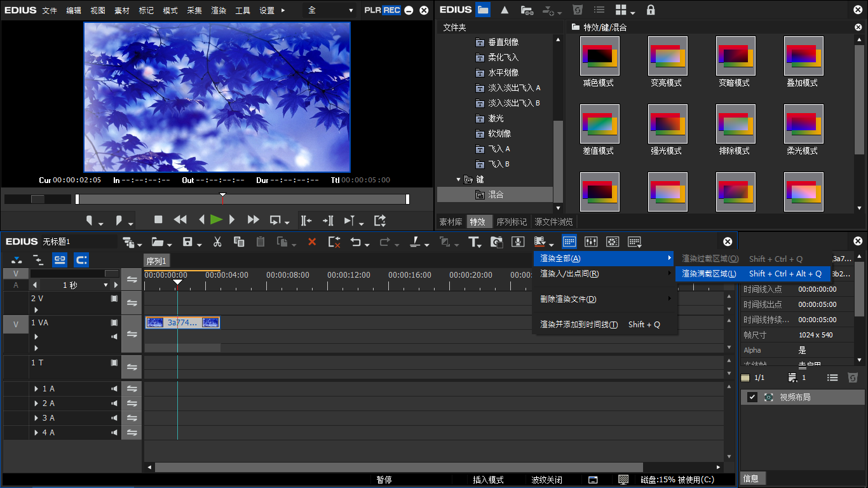The height and width of the screenshot is (488, 868).
Task: Open the Voice over microphone icon
Action: [519, 241]
